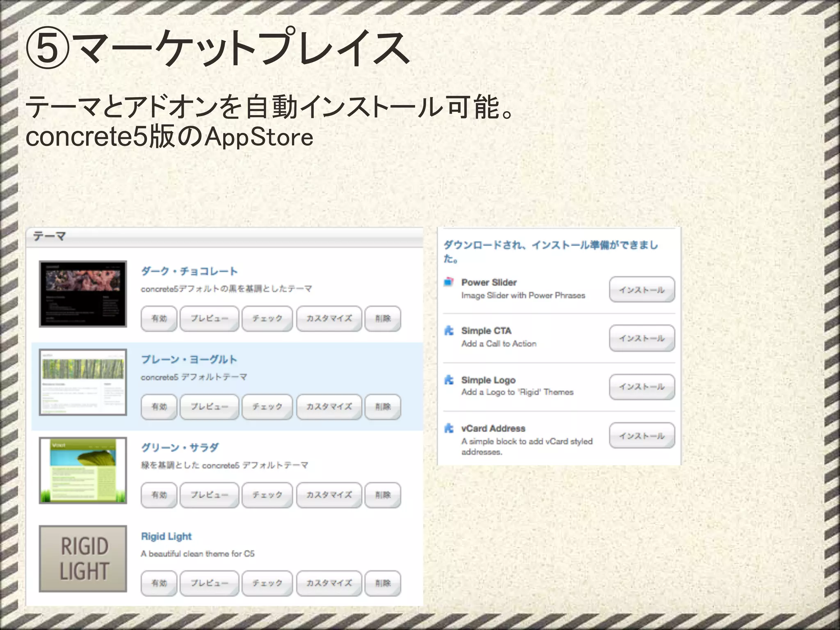Preview the プレーン・ヨーグルト theme
The width and height of the screenshot is (840, 630).
209,406
